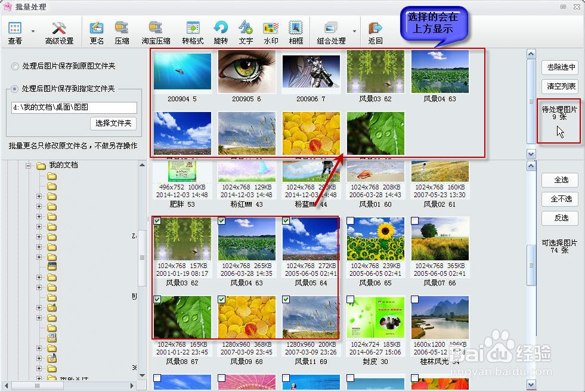Click the 选择文件夹 button

pos(113,123)
